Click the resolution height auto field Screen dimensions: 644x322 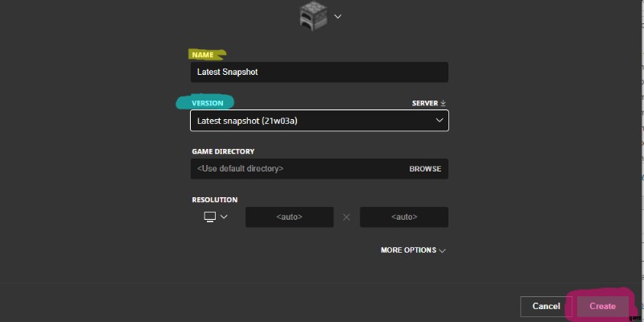(x=404, y=217)
